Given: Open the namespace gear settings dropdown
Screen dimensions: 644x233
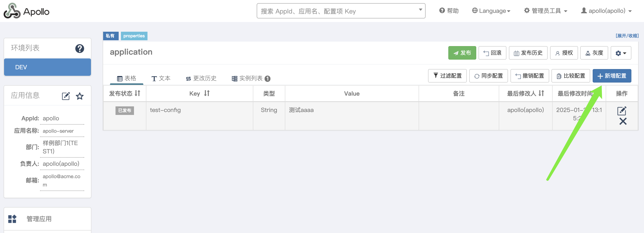Looking at the screenshot, I should pos(621,53).
